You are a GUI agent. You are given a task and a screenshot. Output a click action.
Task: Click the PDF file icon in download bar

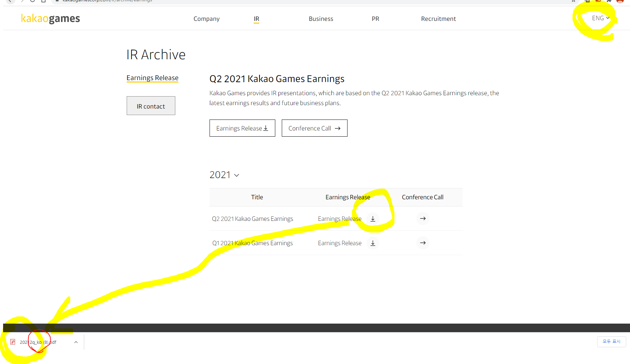(13, 342)
